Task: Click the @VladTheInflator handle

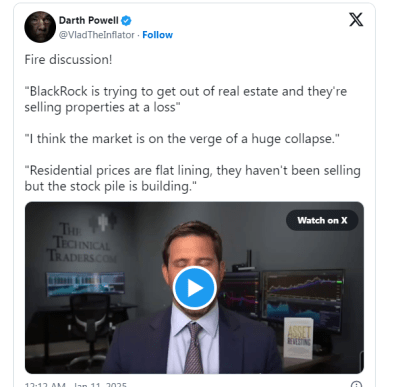Action: (x=97, y=35)
